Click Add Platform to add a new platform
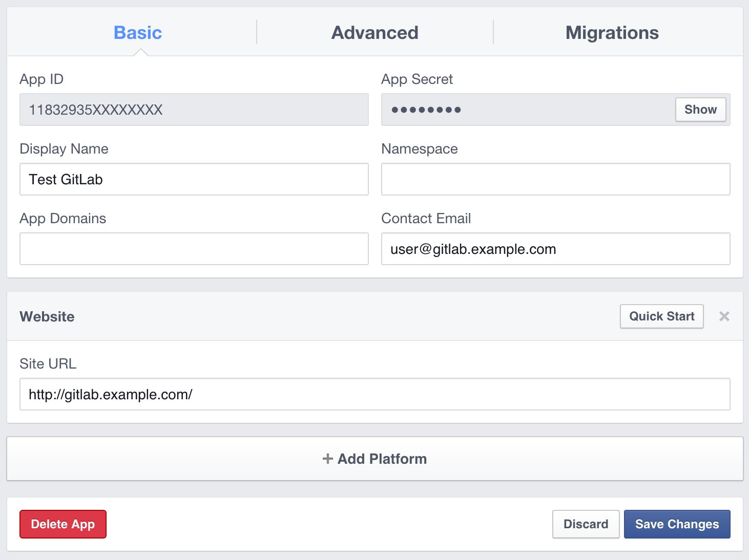Screen dimensions: 749x560 click(x=375, y=459)
